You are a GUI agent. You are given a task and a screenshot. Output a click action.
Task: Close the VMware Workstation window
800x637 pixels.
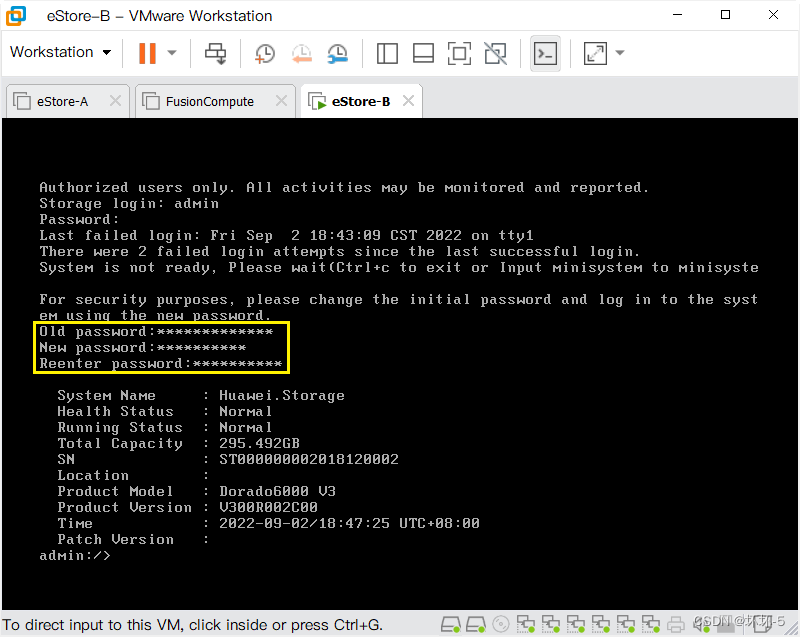pyautogui.click(x=773, y=15)
